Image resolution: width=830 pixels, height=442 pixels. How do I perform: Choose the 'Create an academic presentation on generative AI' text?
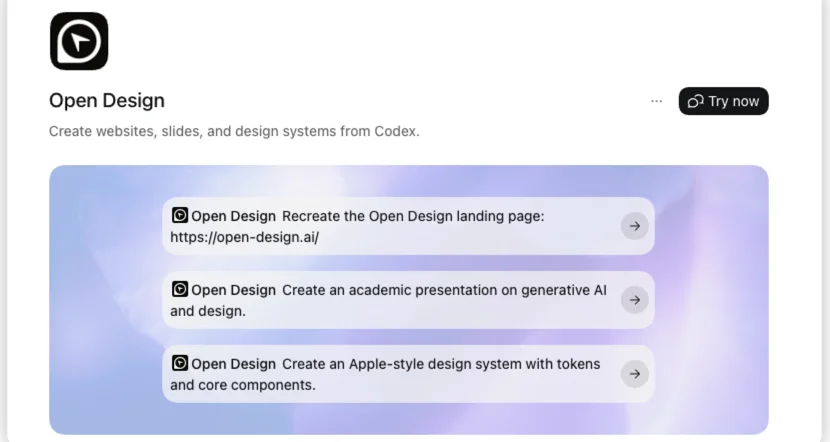444,290
